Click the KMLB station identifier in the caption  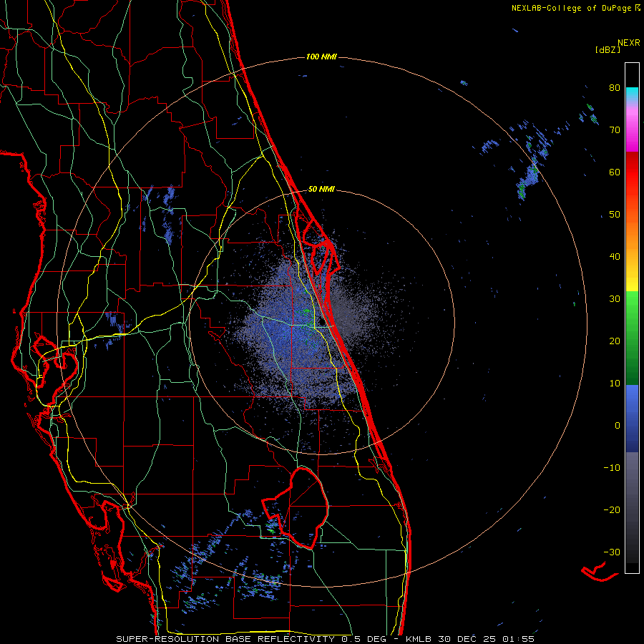[419, 639]
